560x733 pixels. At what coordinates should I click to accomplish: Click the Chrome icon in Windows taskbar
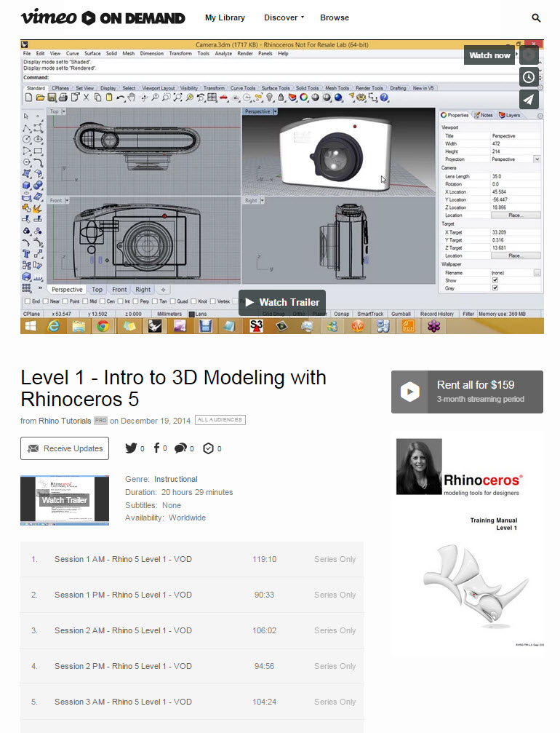point(103,326)
